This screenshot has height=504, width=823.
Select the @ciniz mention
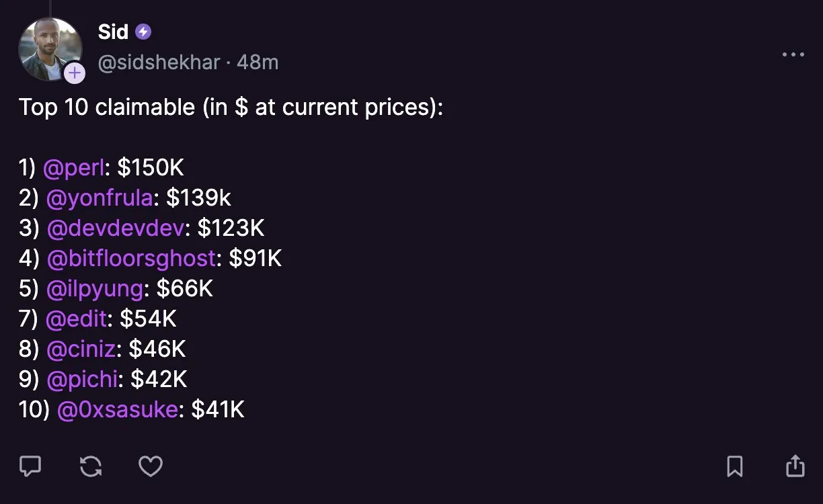coord(81,349)
